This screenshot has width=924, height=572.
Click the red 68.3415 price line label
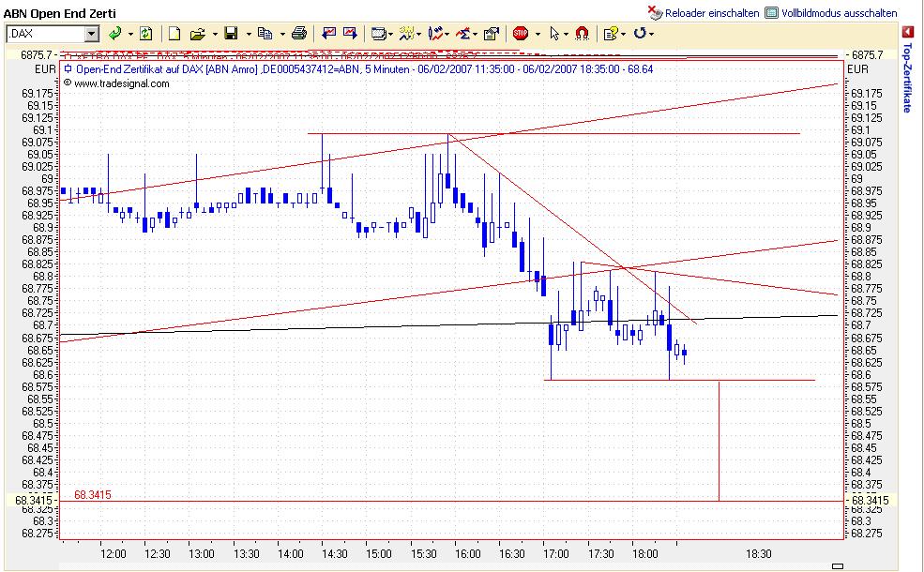click(93, 495)
